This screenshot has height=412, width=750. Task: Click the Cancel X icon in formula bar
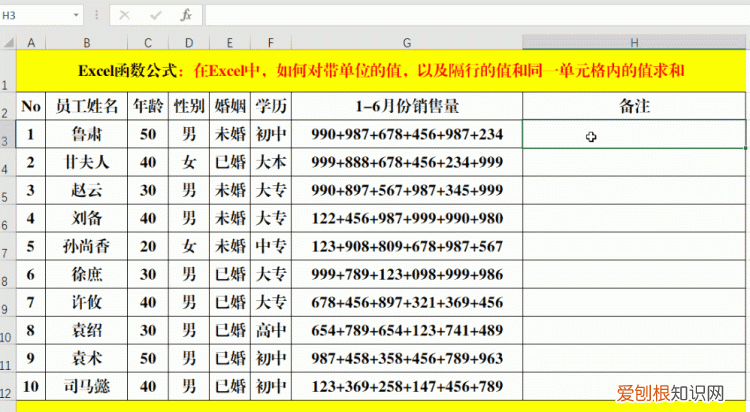coord(124,16)
